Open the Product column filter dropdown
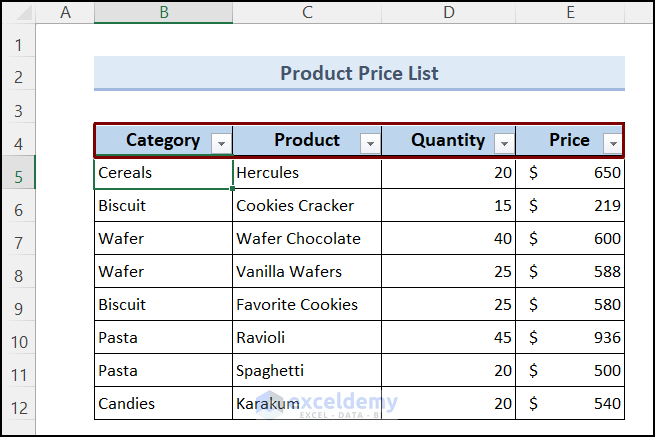This screenshot has width=655, height=437. click(x=370, y=143)
